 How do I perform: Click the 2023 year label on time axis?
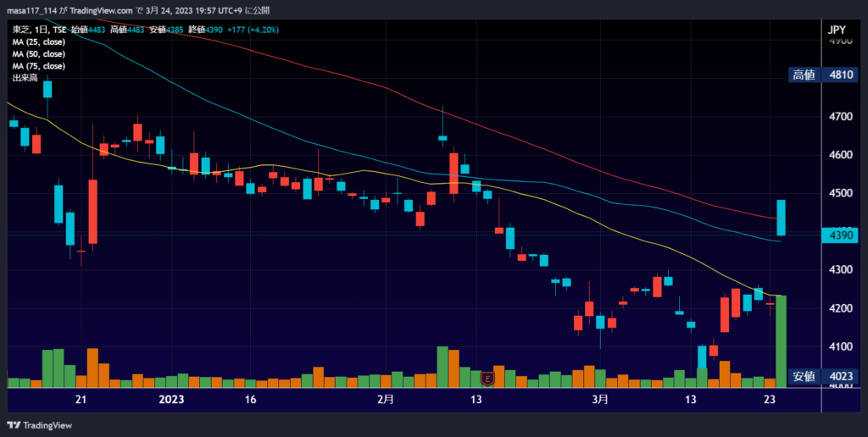171,400
